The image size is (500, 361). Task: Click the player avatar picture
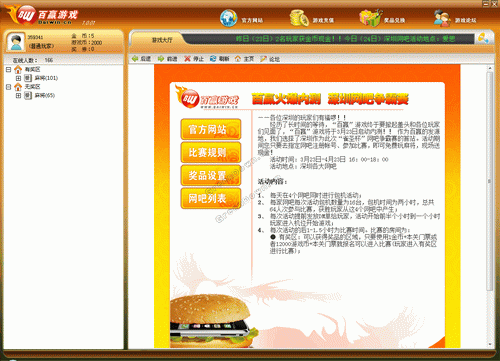pyautogui.click(x=16, y=42)
